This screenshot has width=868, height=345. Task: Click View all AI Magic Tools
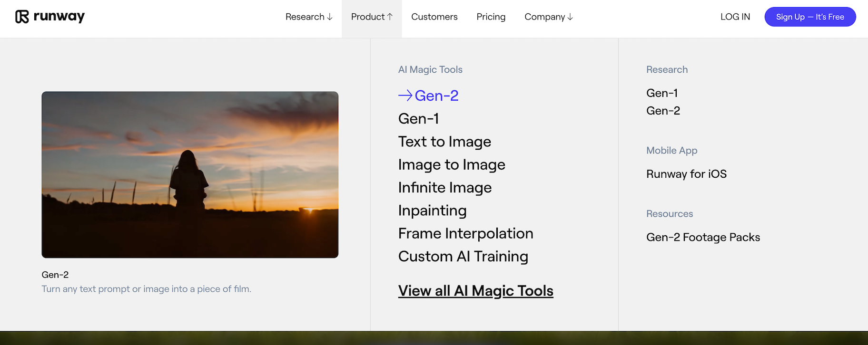click(475, 291)
